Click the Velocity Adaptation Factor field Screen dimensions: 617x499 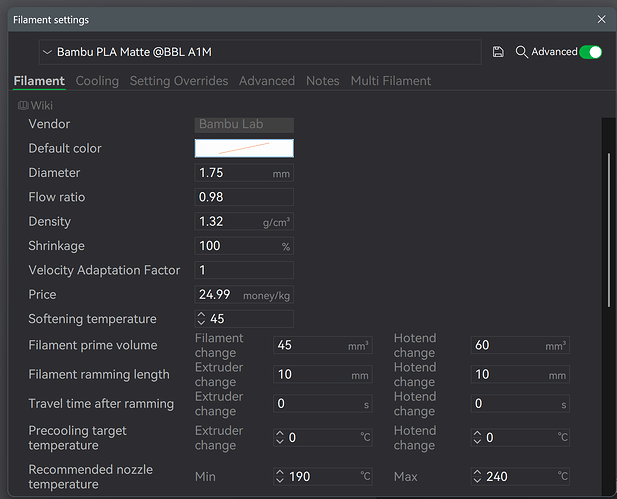tap(244, 270)
